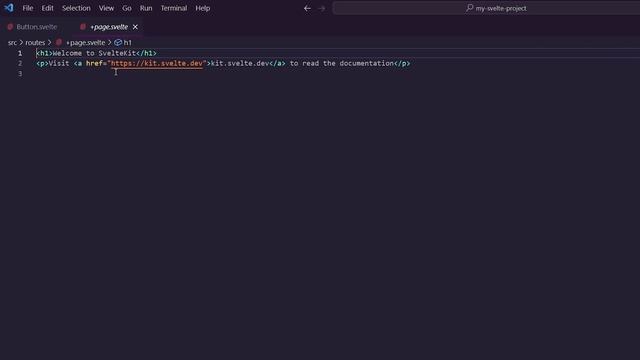Open the Help menu
This screenshot has height=360, width=640.
202,8
